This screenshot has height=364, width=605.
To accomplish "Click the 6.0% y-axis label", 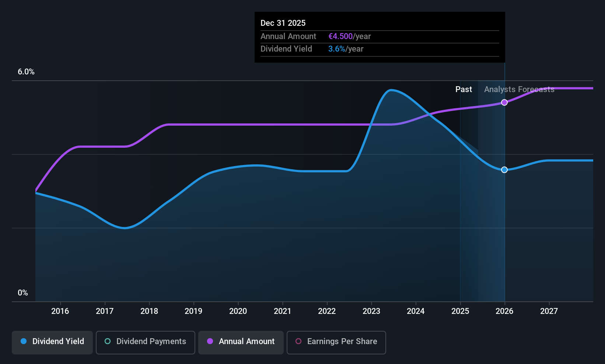I will click(26, 72).
